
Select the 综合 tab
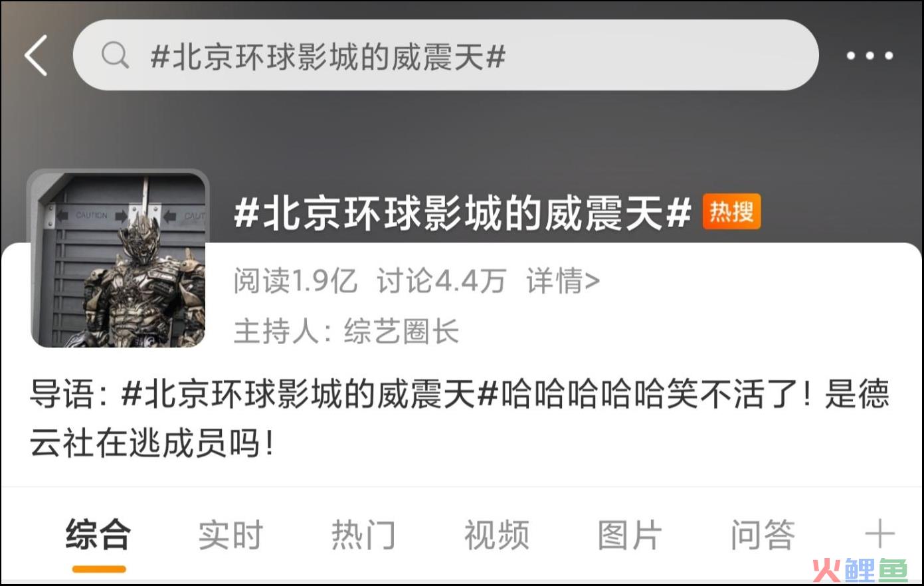tap(98, 535)
